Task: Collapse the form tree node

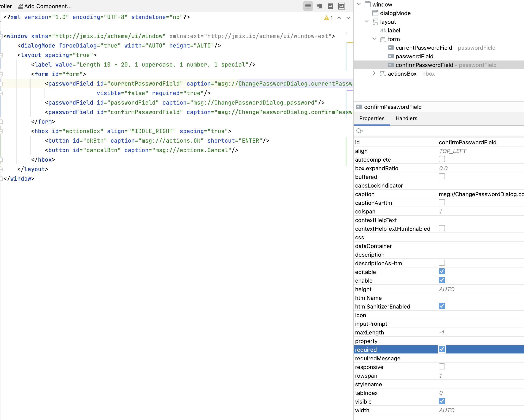Action: [x=374, y=39]
